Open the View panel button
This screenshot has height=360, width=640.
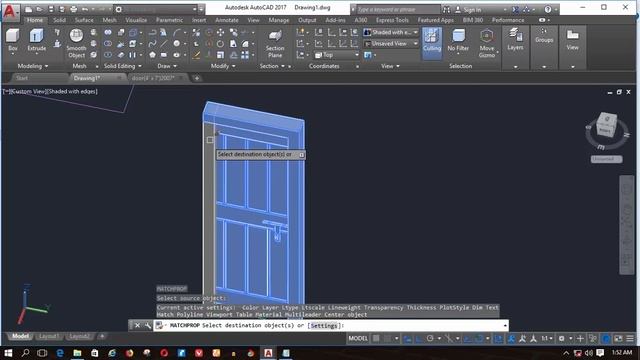pos(572,39)
